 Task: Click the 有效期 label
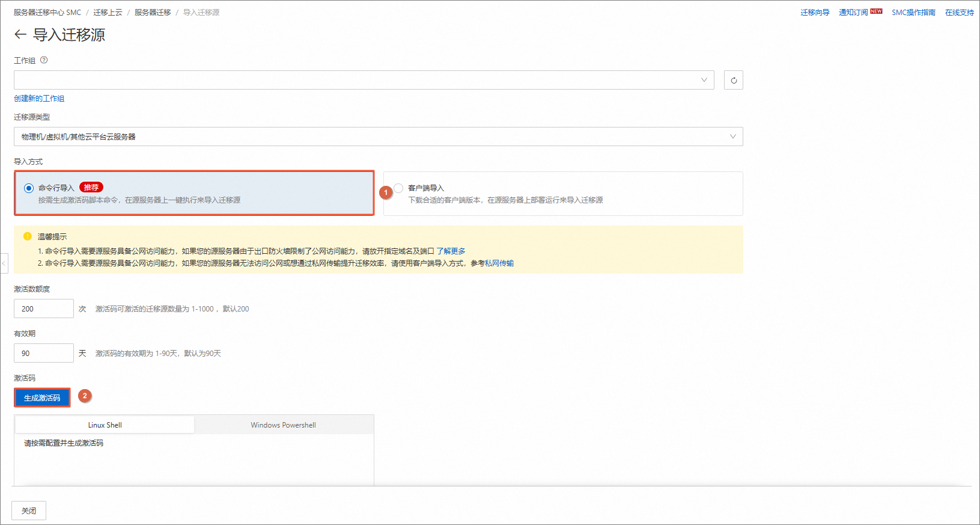coord(25,334)
